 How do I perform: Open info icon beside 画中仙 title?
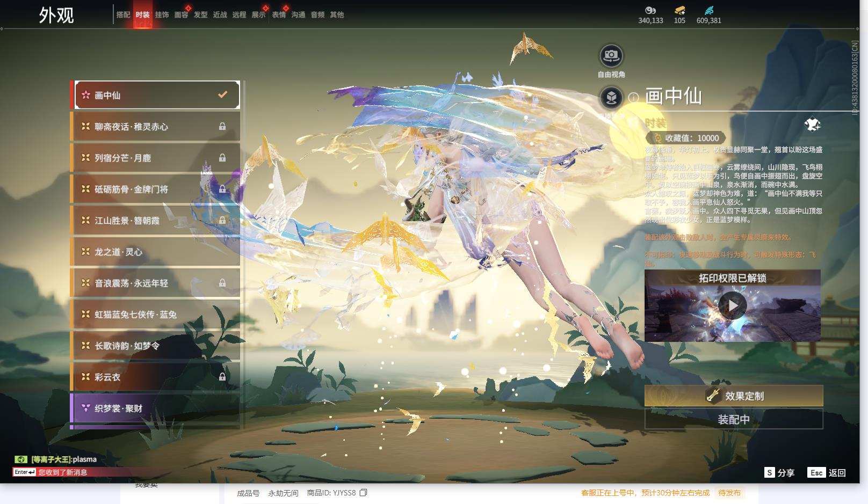click(x=634, y=97)
